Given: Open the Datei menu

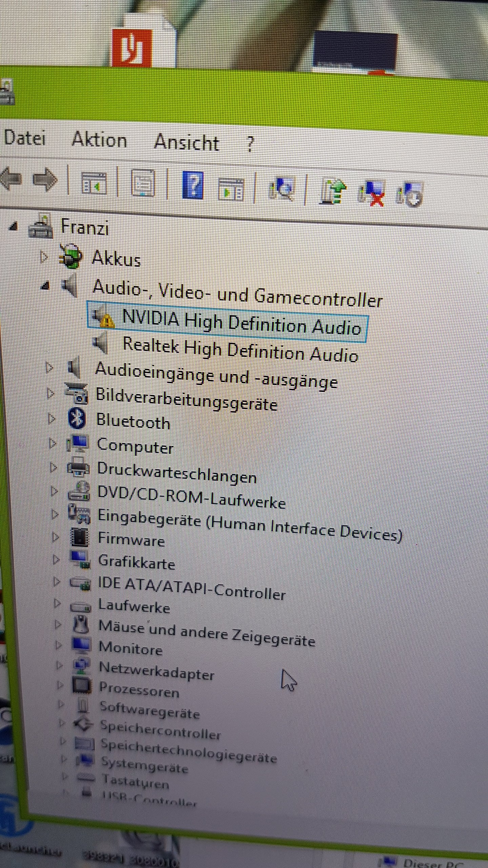Looking at the screenshot, I should pos(25,138).
